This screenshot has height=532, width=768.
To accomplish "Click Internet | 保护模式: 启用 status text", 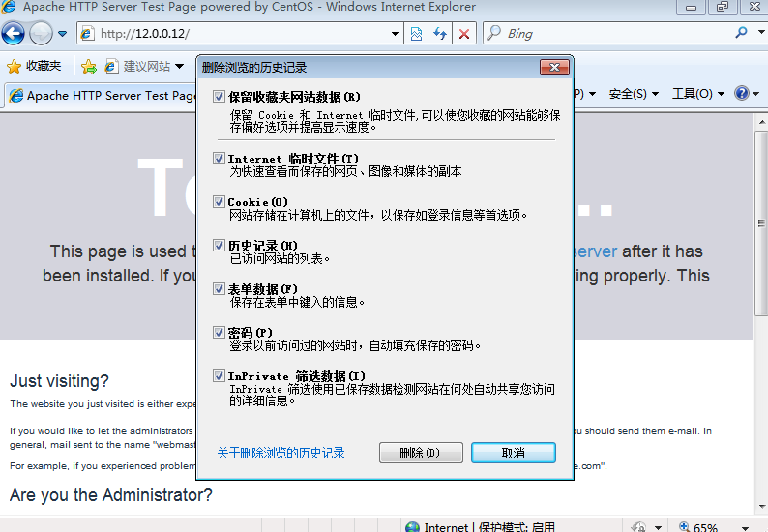I will tap(489, 527).
